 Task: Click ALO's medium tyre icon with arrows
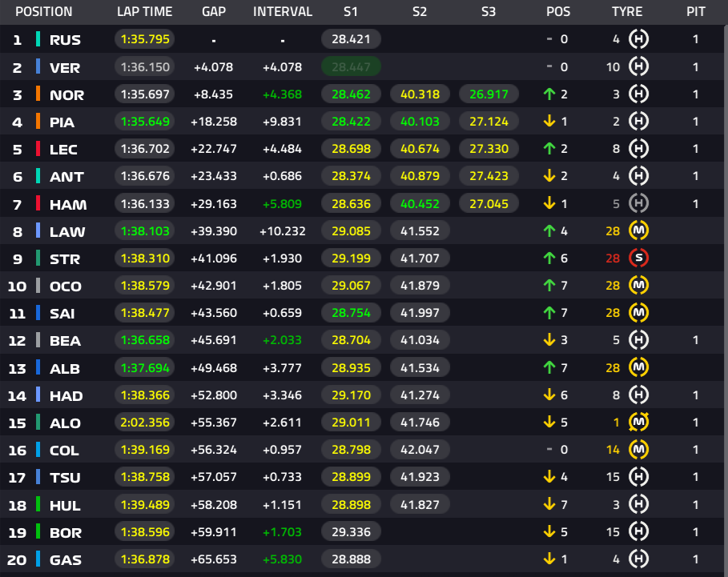[x=638, y=422]
